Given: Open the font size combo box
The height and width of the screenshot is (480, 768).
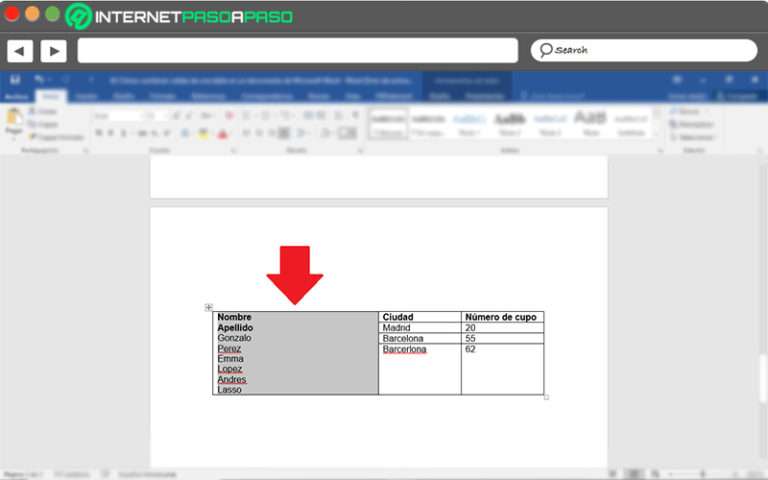Looking at the screenshot, I should tap(156, 116).
